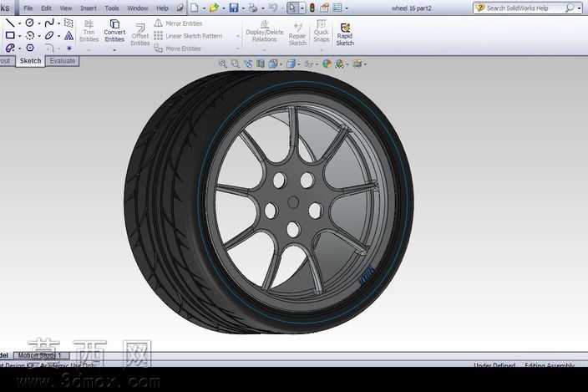Image resolution: width=588 pixels, height=392 pixels.
Task: Expand the Convert Entities dropdown arrow
Action: coord(114,50)
